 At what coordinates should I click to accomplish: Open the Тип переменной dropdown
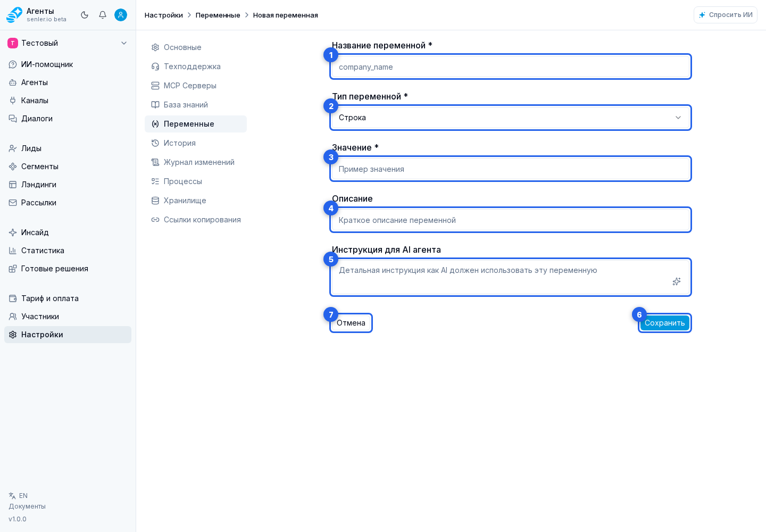(x=511, y=118)
